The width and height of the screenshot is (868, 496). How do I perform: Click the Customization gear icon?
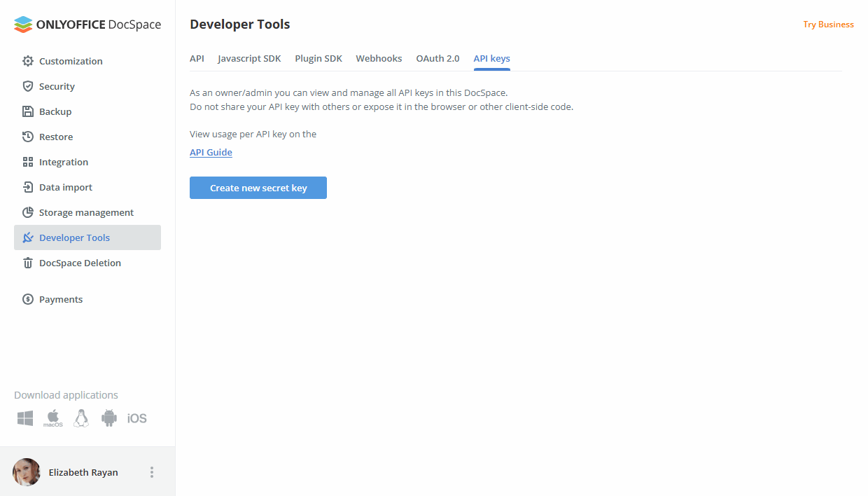tap(28, 61)
